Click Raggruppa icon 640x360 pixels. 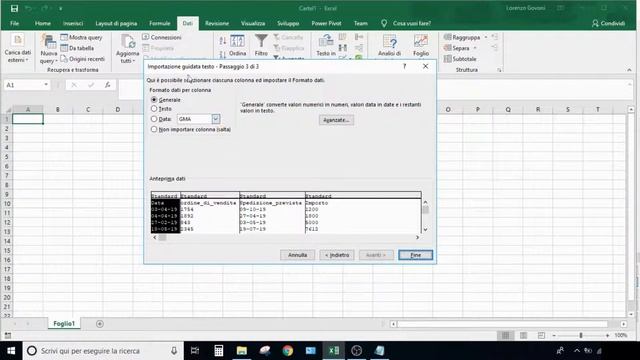(447, 37)
